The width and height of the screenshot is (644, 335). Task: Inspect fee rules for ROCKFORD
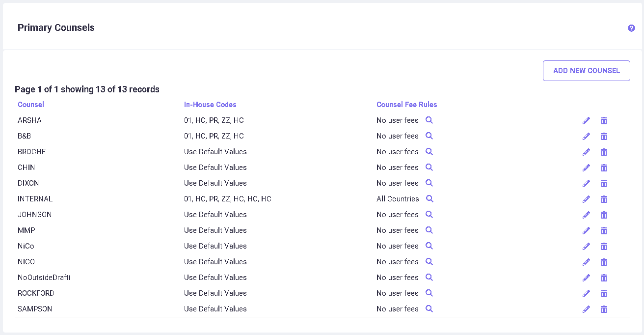429,293
